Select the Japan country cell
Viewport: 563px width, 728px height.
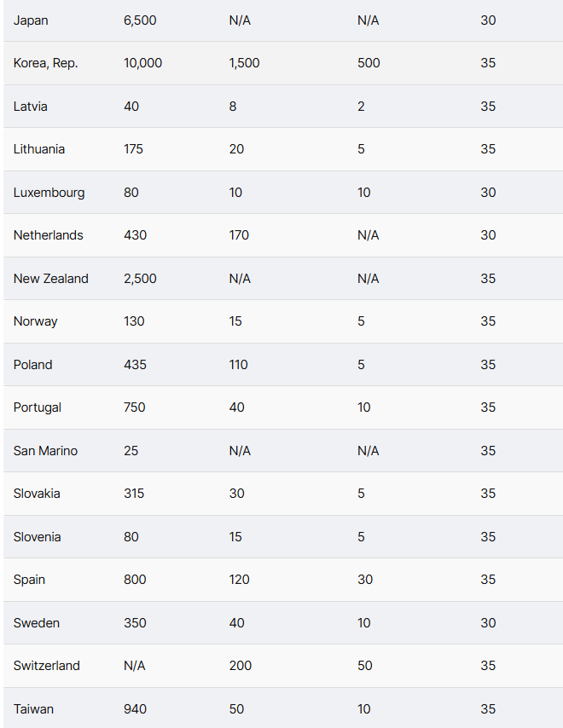31,20
